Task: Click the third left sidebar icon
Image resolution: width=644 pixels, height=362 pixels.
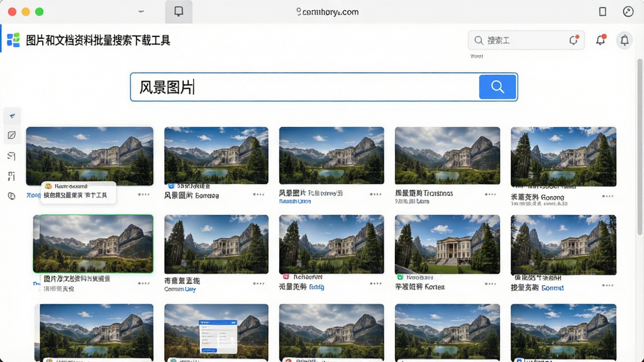Action: [12, 156]
